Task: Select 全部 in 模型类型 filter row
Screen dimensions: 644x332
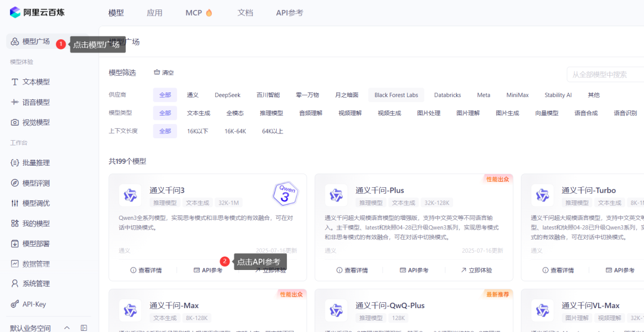Action: coord(165,113)
